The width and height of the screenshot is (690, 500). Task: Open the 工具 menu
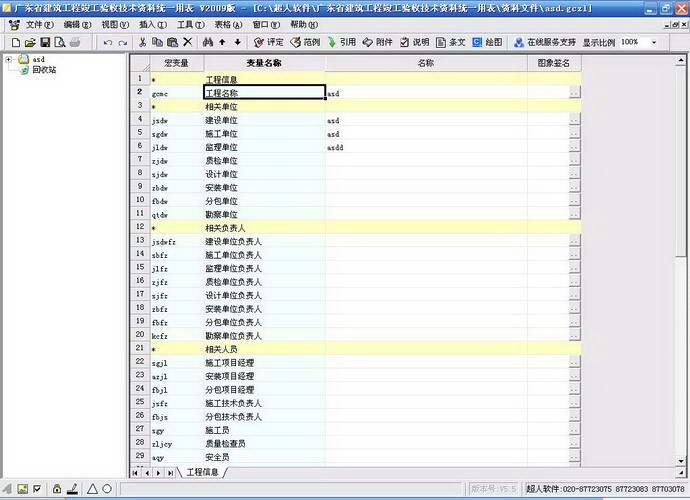(x=191, y=25)
